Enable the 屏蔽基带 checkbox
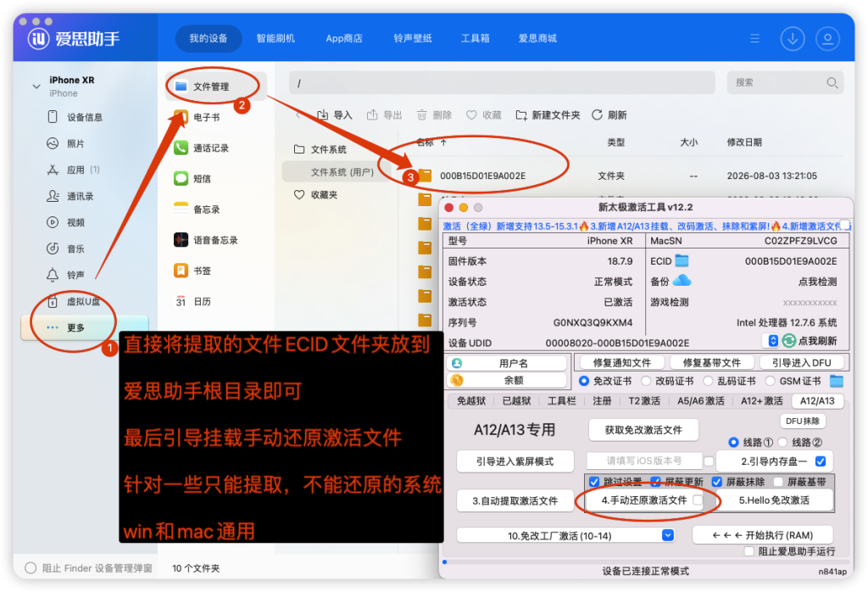 pos(778,481)
